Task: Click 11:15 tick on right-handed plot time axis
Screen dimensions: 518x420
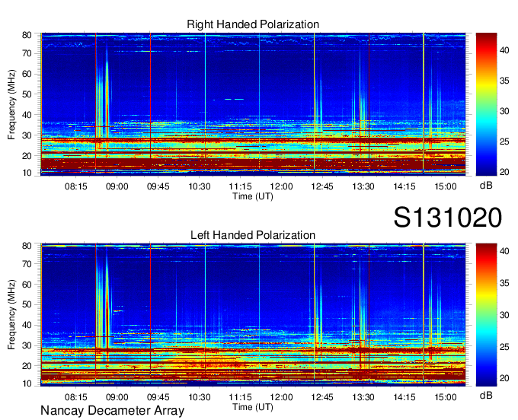Action: point(240,186)
